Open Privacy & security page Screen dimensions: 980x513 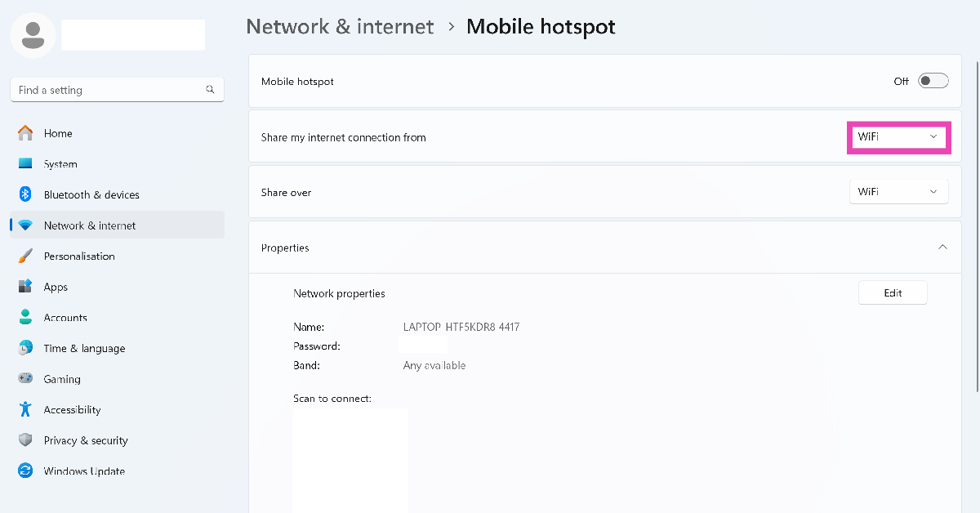(86, 441)
